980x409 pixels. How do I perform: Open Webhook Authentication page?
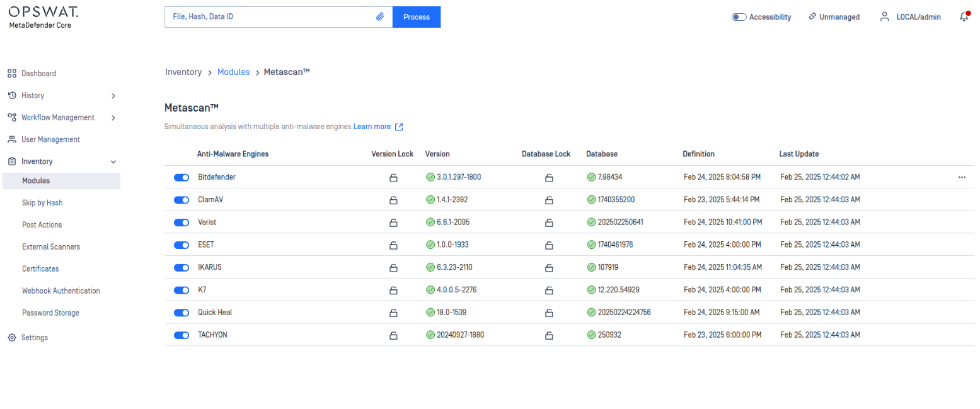coord(61,291)
